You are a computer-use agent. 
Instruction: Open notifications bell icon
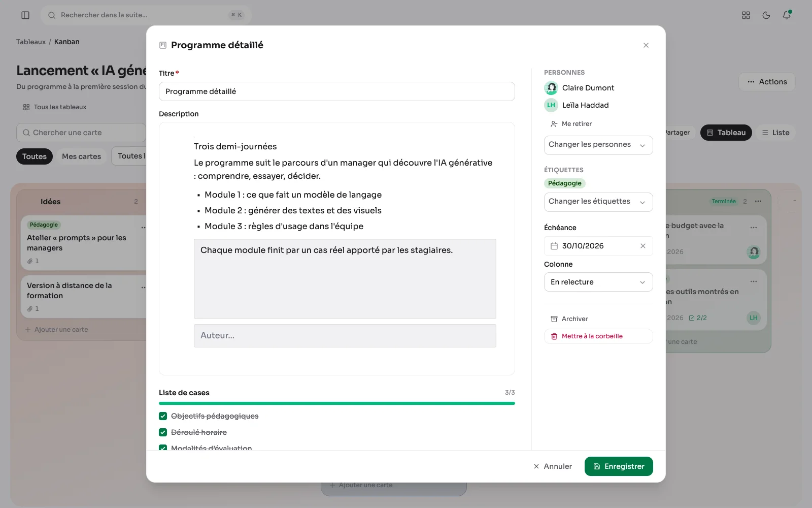coord(787,15)
